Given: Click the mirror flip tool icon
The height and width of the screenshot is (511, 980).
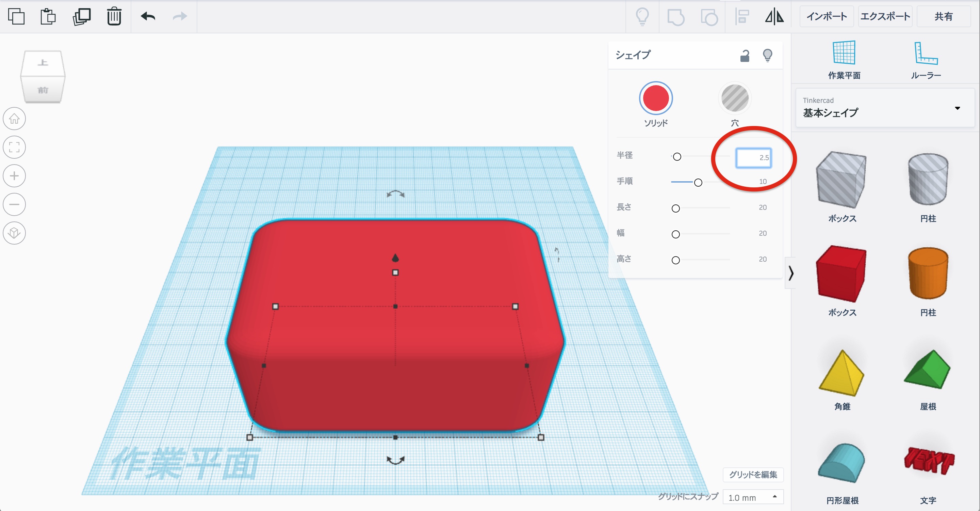Looking at the screenshot, I should [774, 16].
